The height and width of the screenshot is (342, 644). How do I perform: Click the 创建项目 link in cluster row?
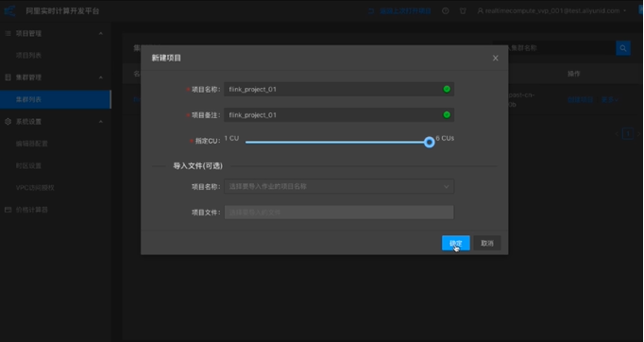click(581, 99)
